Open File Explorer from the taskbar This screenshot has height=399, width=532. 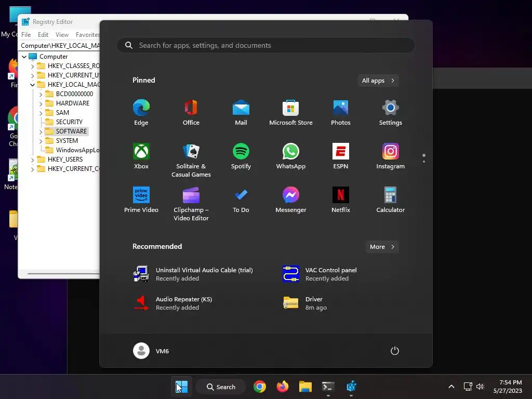[305, 387]
